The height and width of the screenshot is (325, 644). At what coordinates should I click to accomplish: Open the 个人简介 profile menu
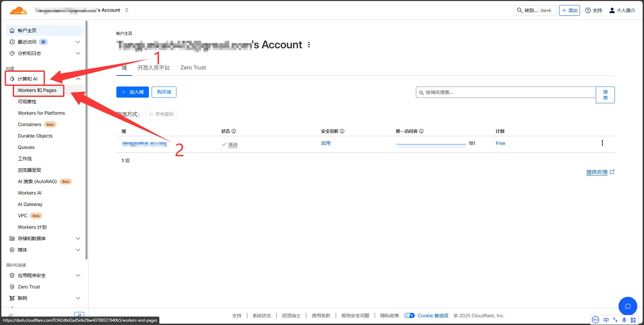tap(622, 10)
